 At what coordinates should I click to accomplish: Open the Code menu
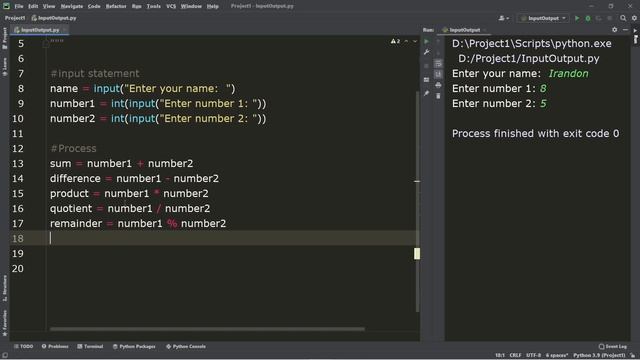[x=94, y=6]
